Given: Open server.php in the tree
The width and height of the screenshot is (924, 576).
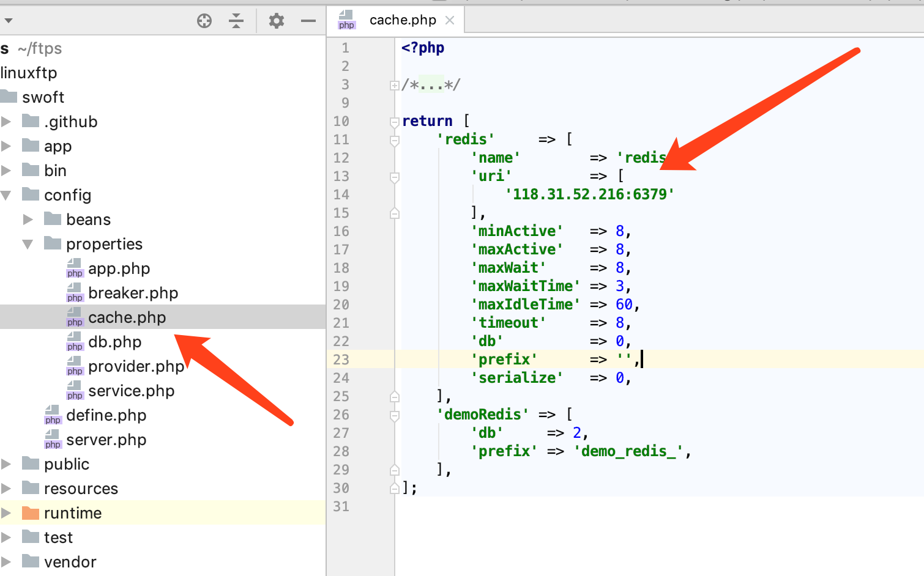Looking at the screenshot, I should [106, 440].
